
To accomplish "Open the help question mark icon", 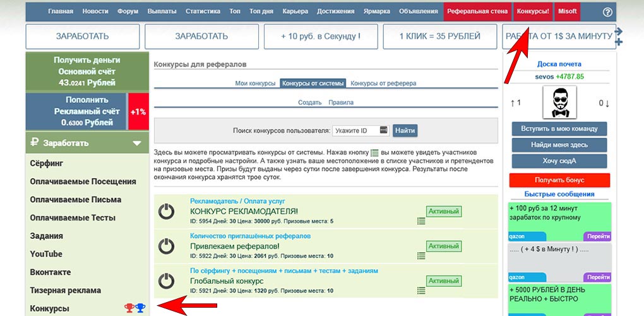I will click(607, 12).
